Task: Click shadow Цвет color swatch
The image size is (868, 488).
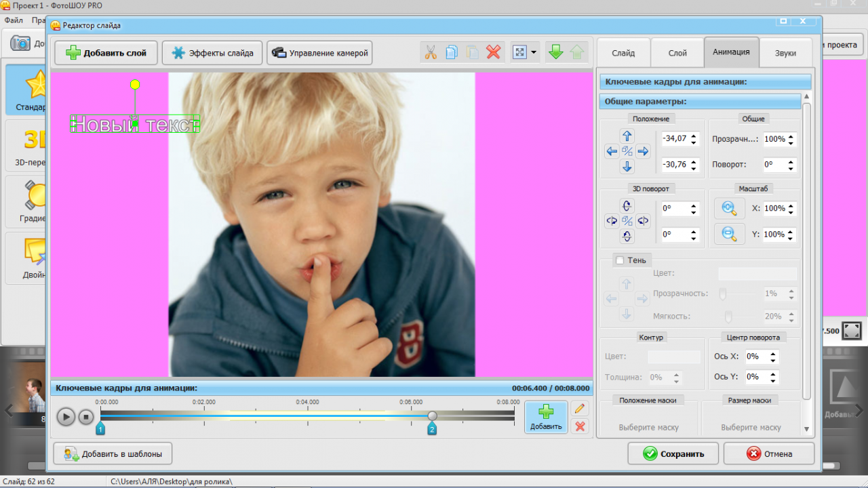Action: pos(757,274)
